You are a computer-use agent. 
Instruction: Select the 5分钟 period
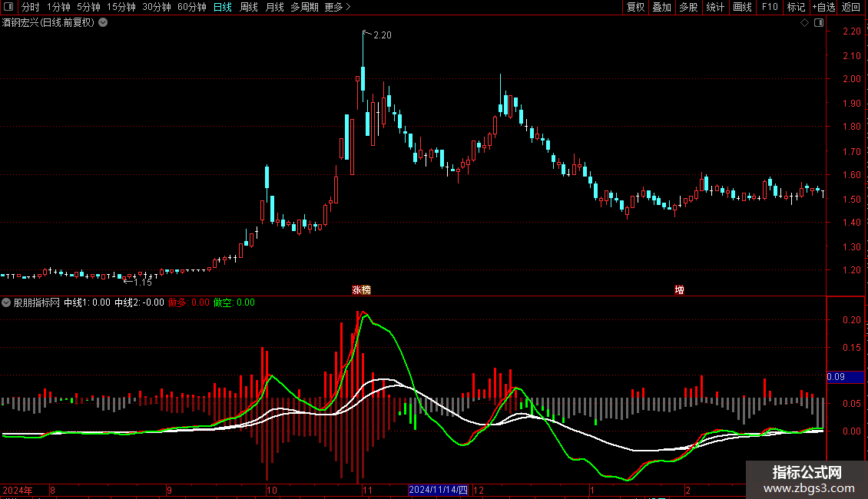point(88,7)
